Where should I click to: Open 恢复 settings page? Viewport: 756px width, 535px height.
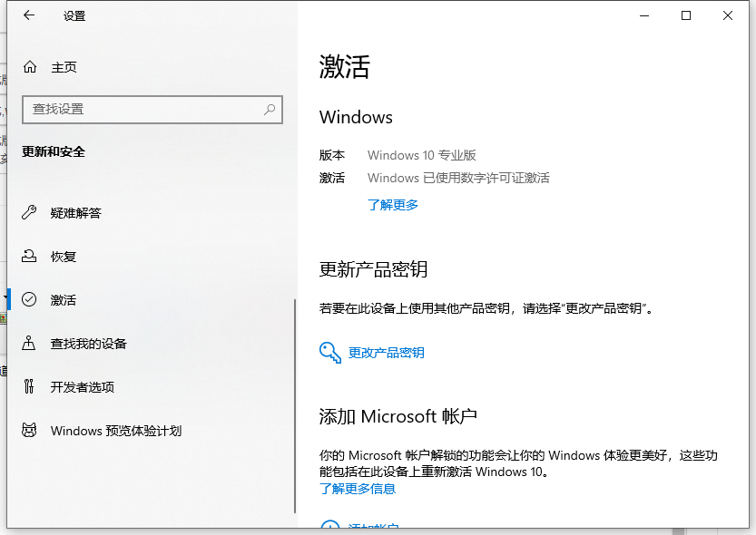(x=64, y=257)
